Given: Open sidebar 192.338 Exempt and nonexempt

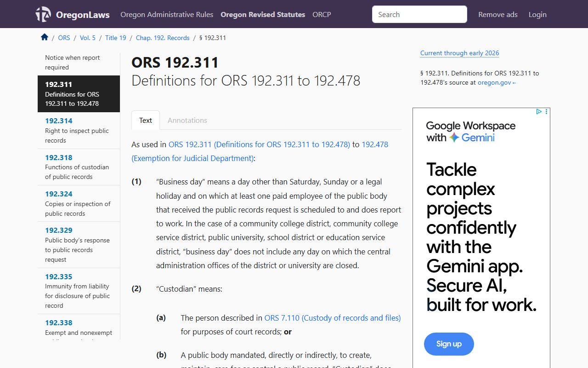Looking at the screenshot, I should click(79, 327).
